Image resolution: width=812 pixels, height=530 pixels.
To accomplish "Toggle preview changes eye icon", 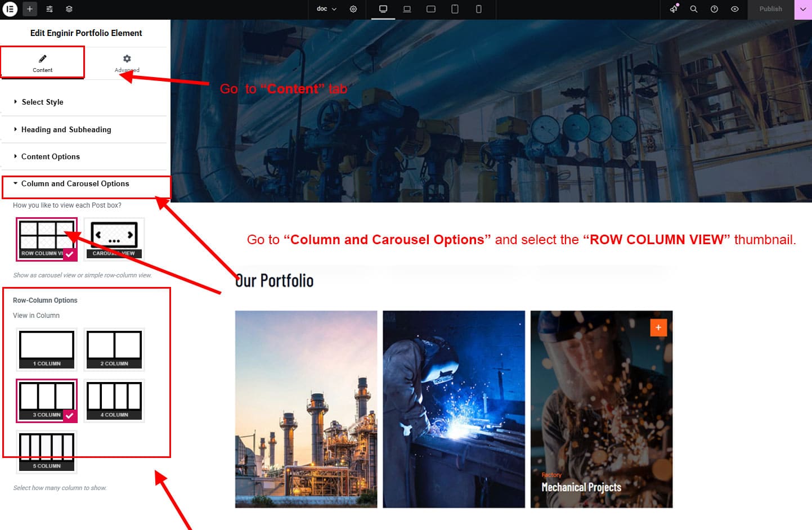I will click(734, 9).
